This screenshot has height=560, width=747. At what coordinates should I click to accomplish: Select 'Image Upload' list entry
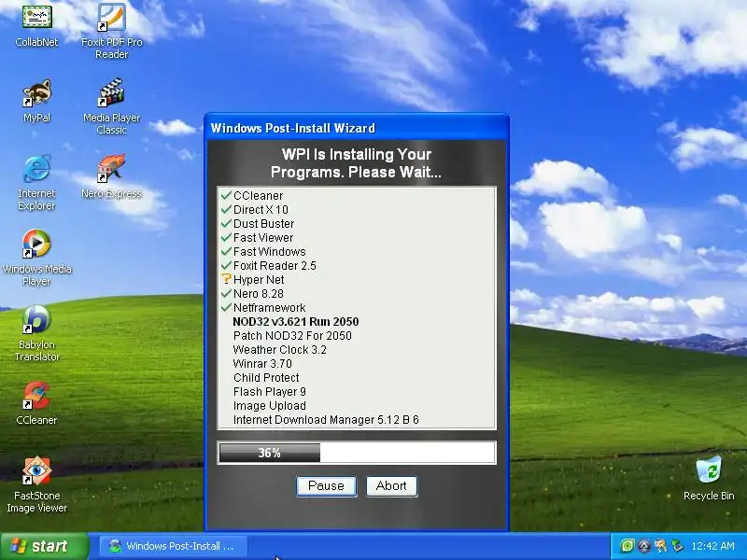(x=270, y=406)
